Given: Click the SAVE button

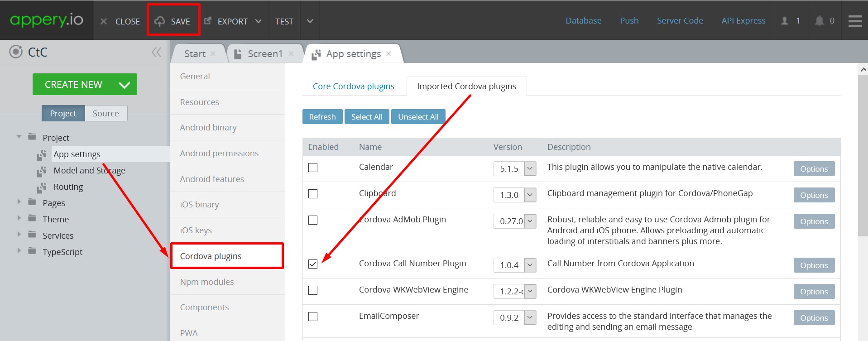Looking at the screenshot, I should click(173, 21).
